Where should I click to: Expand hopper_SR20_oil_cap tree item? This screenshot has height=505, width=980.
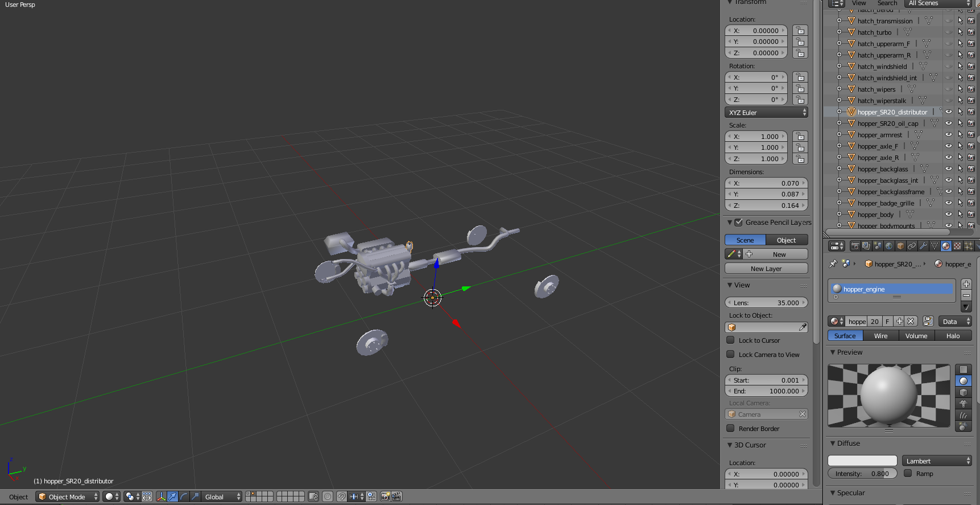coord(839,124)
